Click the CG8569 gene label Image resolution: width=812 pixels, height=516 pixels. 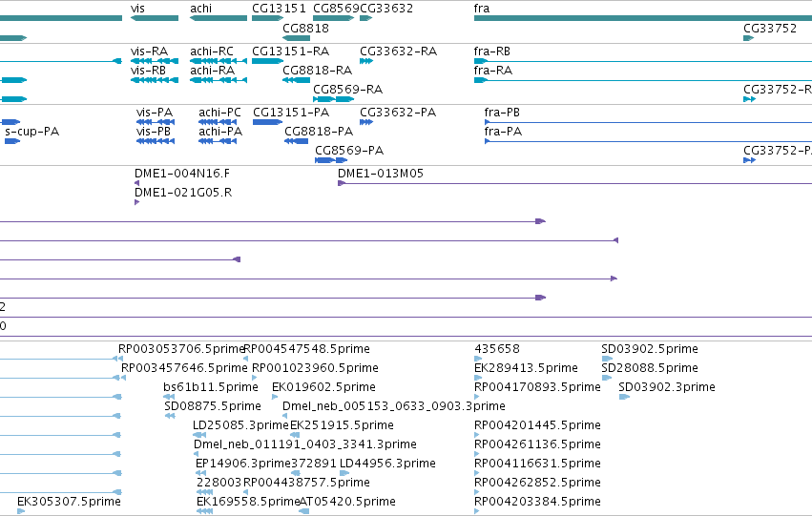(336, 9)
